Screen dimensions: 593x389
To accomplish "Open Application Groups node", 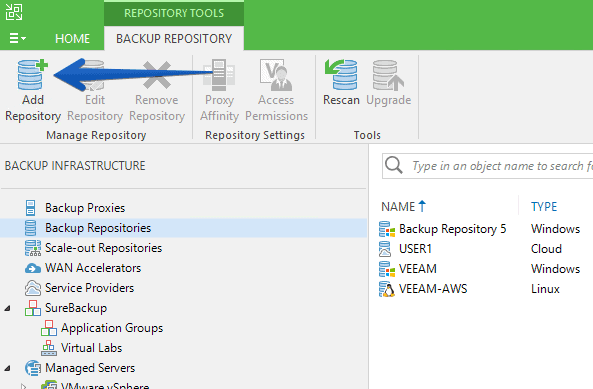I will coord(112,328).
